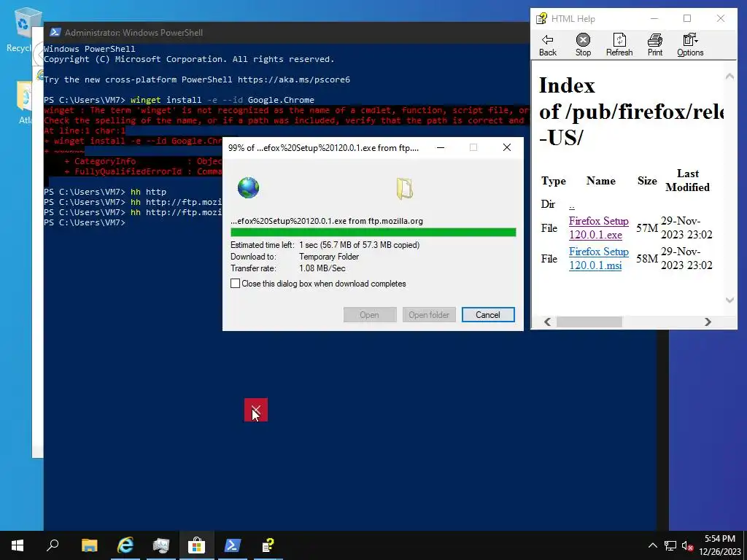Open clock showing 5:54 PM
This screenshot has width=747, height=560.
[x=720, y=545]
